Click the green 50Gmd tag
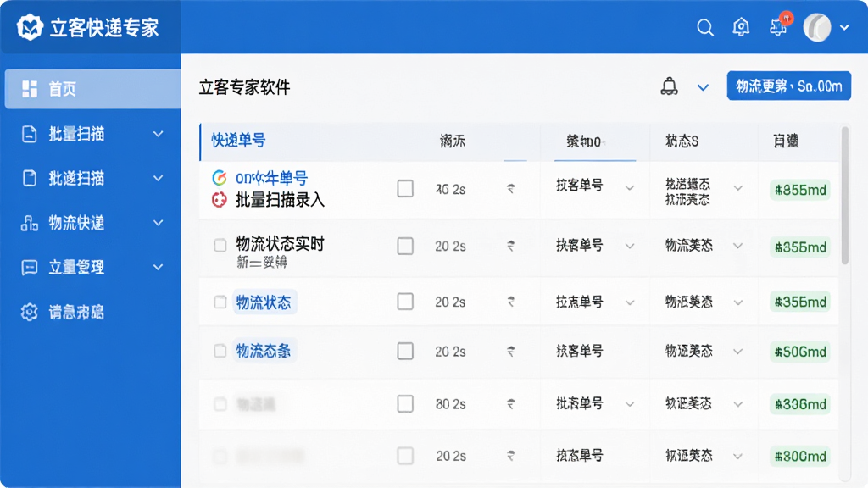Image resolution: width=868 pixels, height=488 pixels. pos(800,352)
